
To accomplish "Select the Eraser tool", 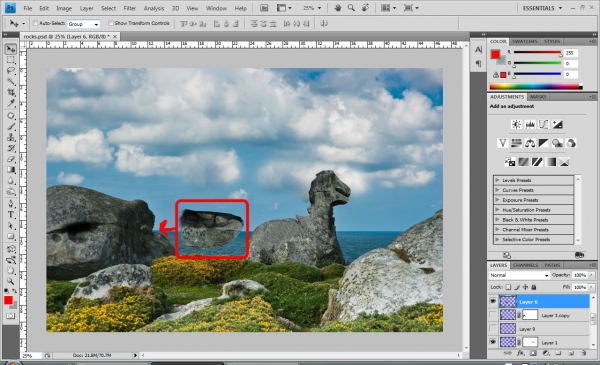I will [11, 159].
